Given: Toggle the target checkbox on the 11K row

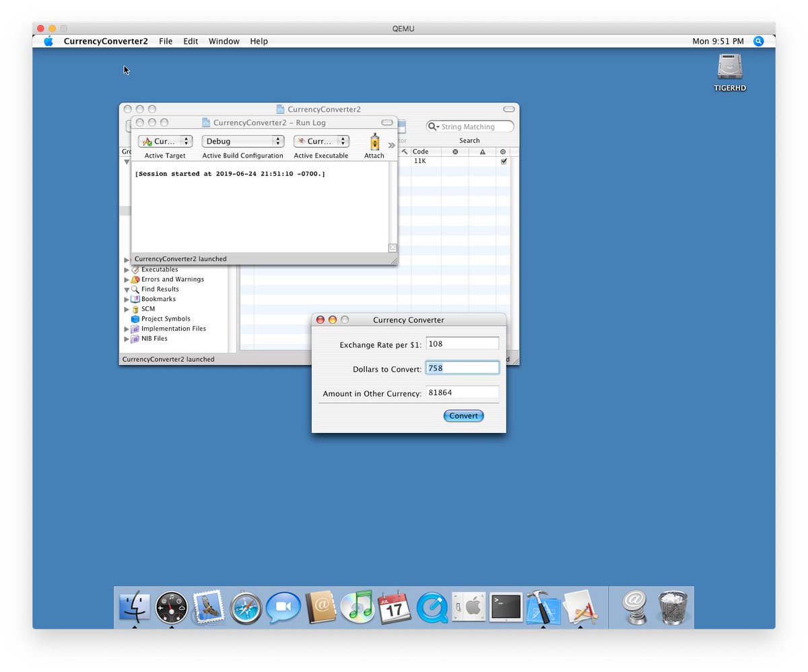Looking at the screenshot, I should pos(504,161).
